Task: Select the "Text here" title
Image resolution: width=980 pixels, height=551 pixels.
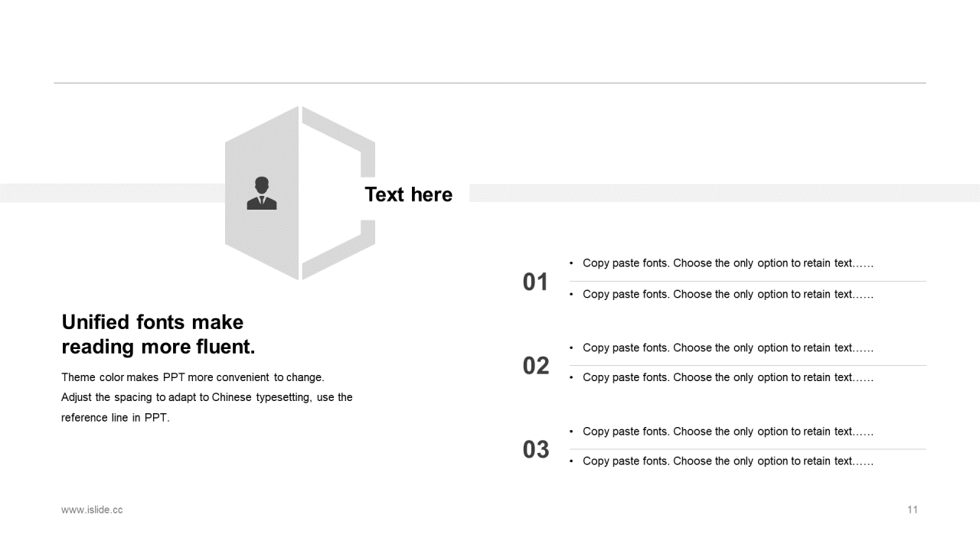Action: pos(408,194)
